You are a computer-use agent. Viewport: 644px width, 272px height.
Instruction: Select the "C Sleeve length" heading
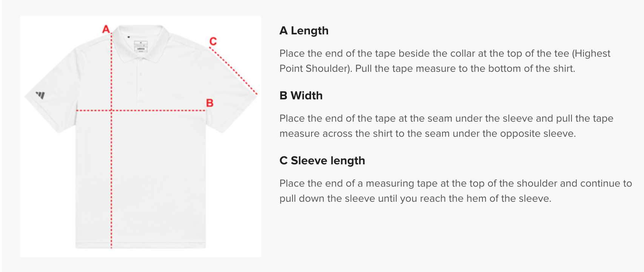click(322, 161)
